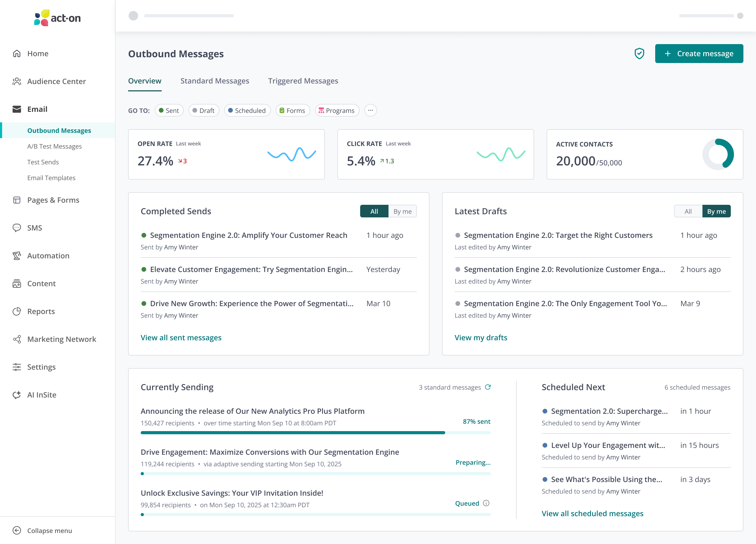Go to Scheduled messages chip
Image resolution: width=756 pixels, height=544 pixels.
(247, 110)
